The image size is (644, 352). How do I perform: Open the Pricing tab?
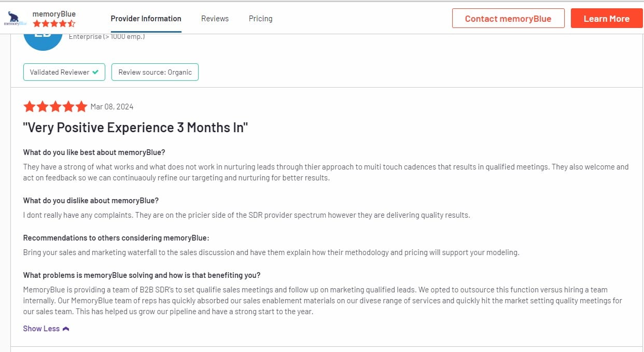coord(260,19)
